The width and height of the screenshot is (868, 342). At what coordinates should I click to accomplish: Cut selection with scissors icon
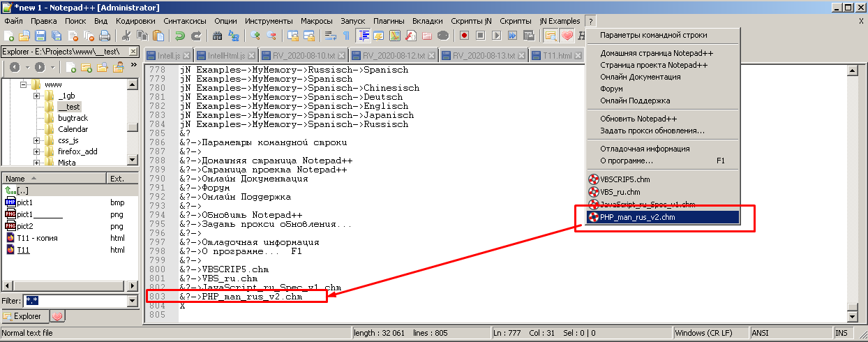(126, 35)
